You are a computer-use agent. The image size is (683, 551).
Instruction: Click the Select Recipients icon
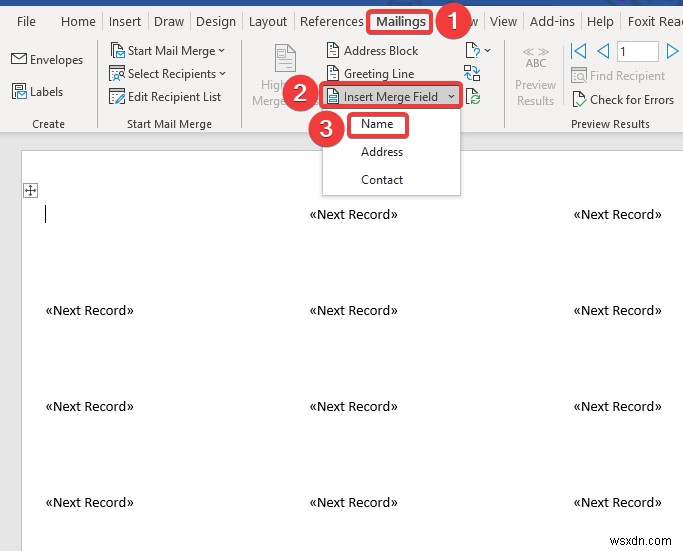(x=117, y=74)
